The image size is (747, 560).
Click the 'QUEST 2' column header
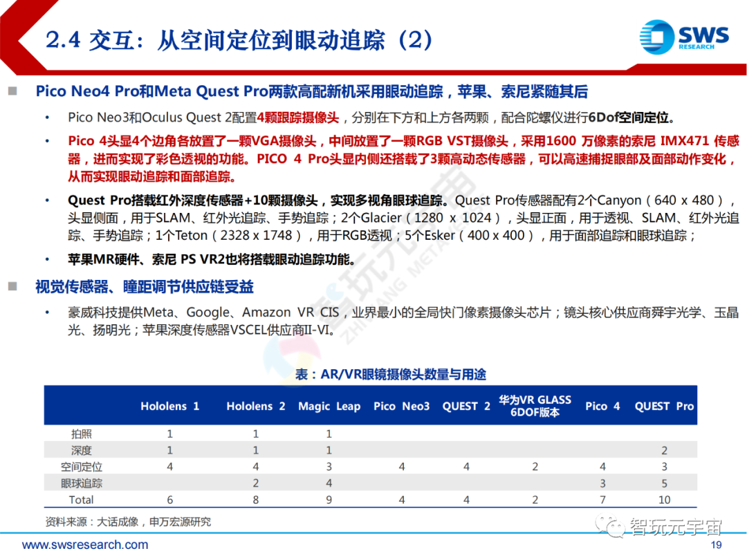[x=466, y=407]
